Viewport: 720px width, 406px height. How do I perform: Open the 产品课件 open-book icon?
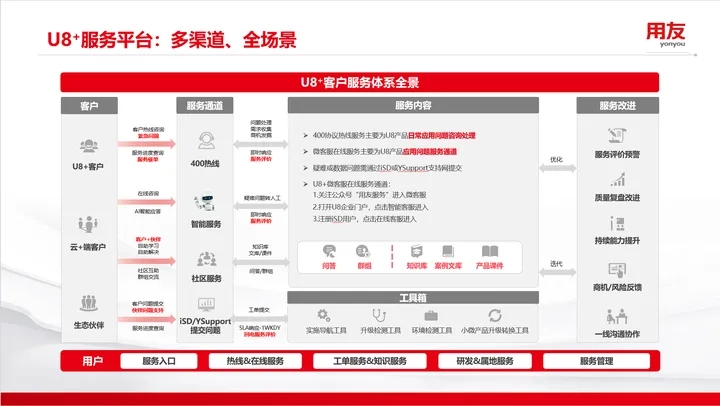pos(490,251)
